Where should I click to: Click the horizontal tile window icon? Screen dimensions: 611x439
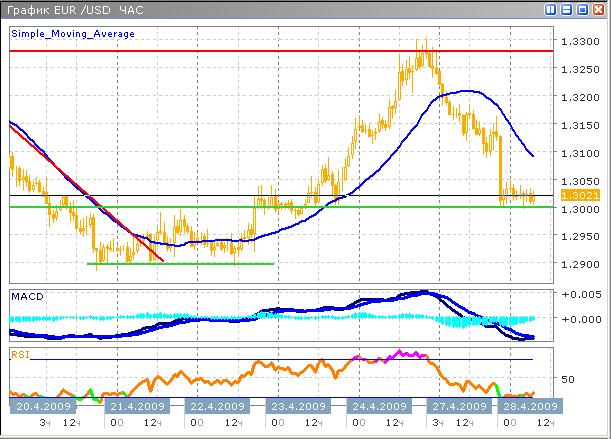(567, 9)
